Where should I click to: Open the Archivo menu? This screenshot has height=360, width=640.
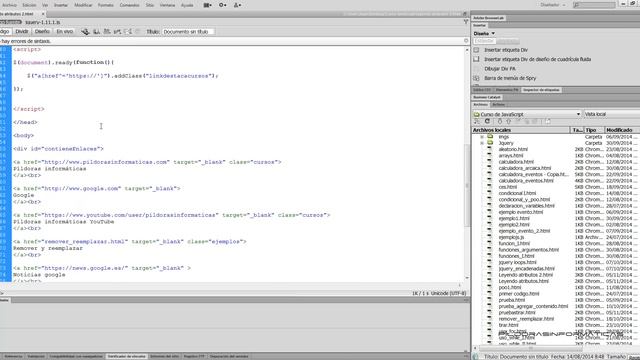(x=9, y=5)
